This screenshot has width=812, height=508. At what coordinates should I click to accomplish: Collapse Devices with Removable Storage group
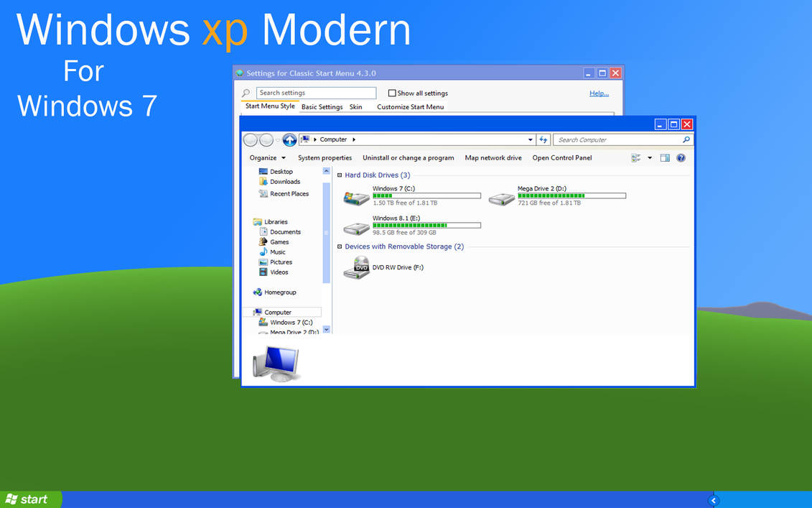point(338,246)
